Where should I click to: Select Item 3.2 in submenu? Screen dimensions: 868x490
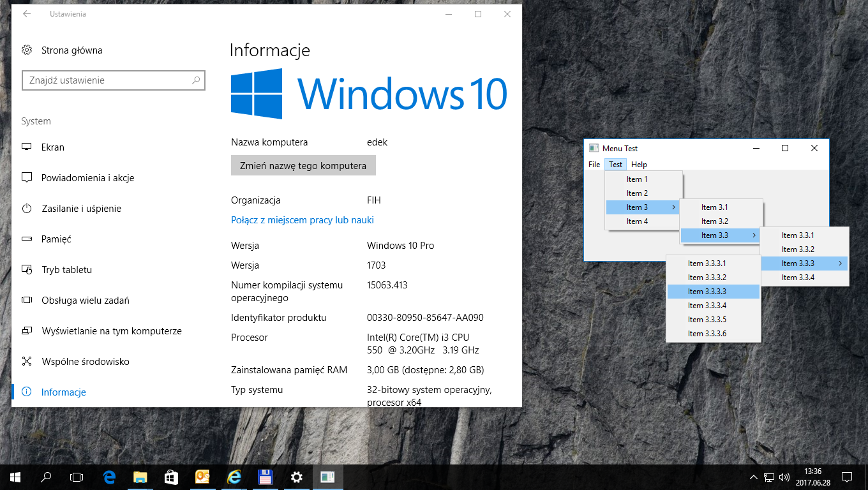(721, 221)
